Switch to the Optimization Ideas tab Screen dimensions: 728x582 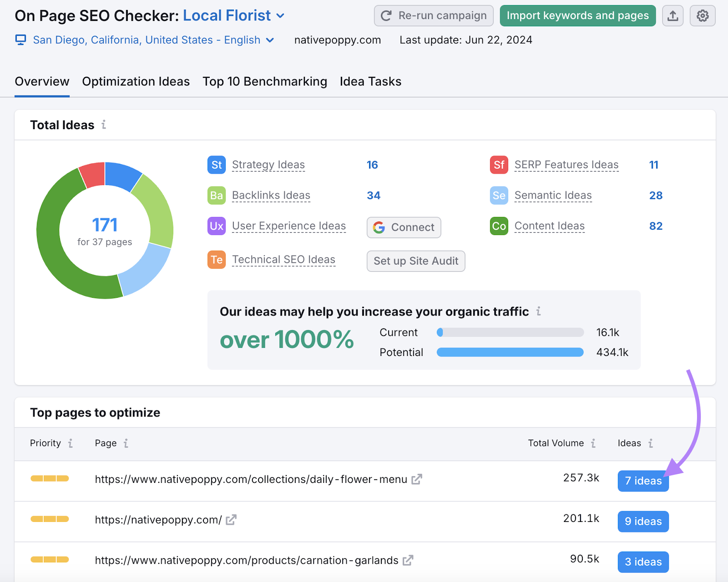pos(136,81)
